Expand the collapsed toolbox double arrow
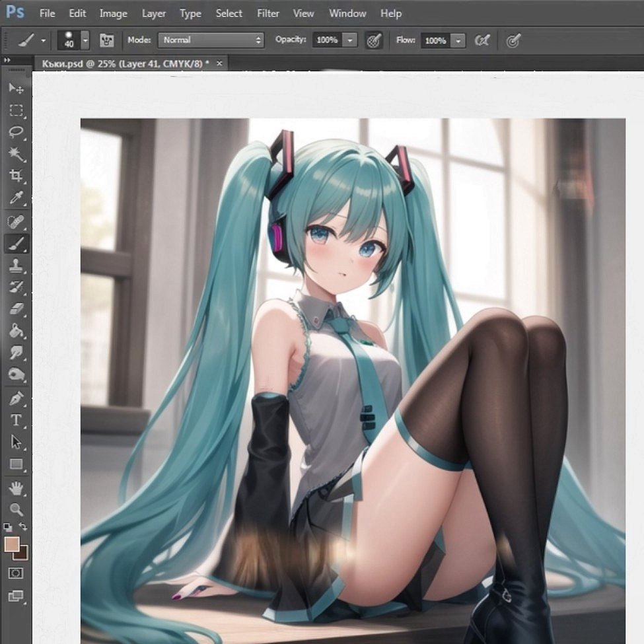 click(7, 60)
